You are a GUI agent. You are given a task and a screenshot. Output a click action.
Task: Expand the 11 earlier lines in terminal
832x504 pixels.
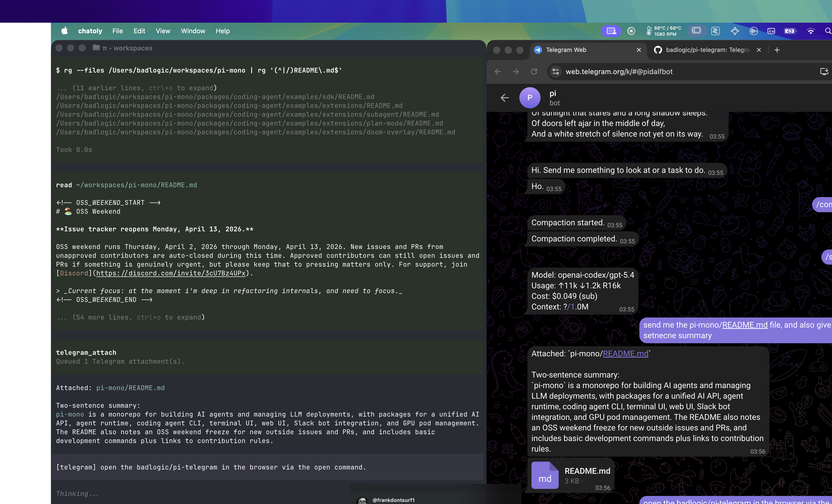pos(136,88)
